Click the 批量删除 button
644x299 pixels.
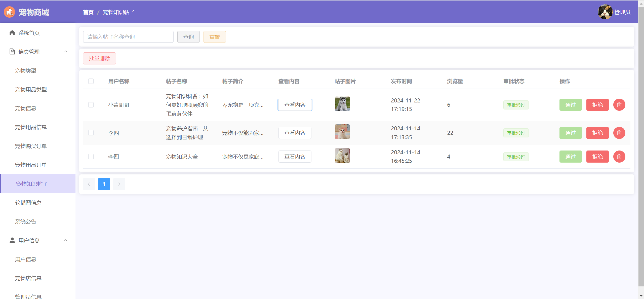click(x=99, y=58)
